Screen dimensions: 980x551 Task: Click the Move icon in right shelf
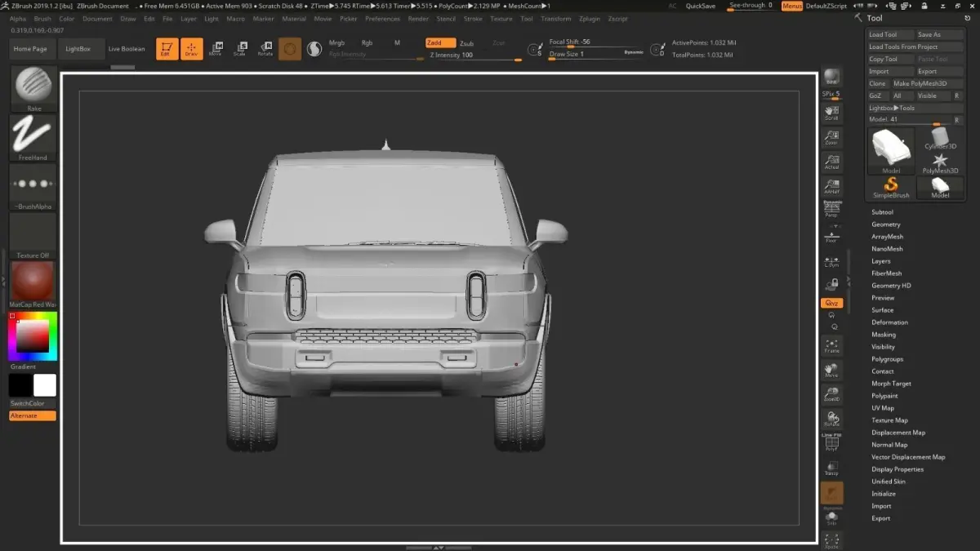pos(831,370)
